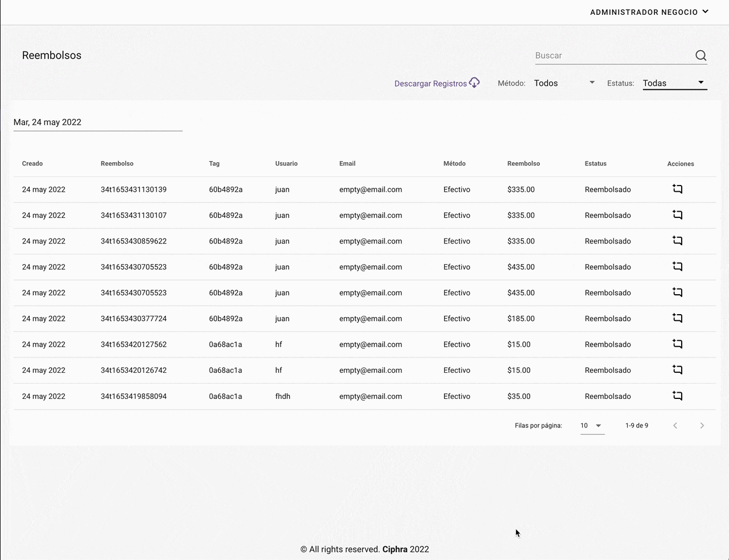Open the Estatus filter dropdown
The image size is (729, 560).
pyautogui.click(x=674, y=83)
